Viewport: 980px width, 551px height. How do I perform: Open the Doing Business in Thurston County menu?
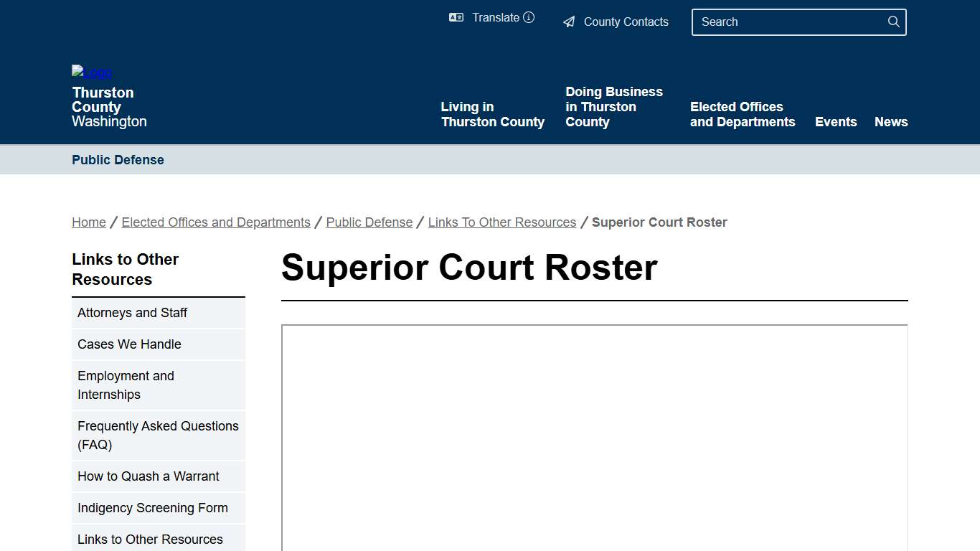[x=614, y=106]
